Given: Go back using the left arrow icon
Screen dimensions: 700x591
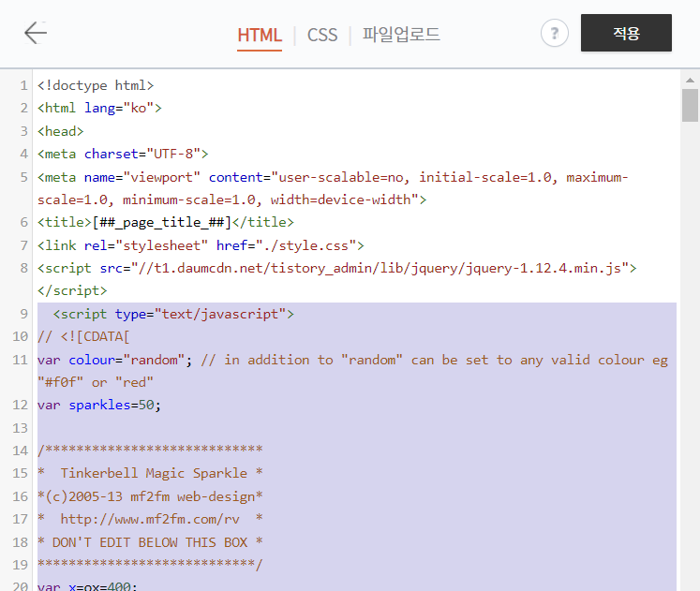Looking at the screenshot, I should [36, 33].
